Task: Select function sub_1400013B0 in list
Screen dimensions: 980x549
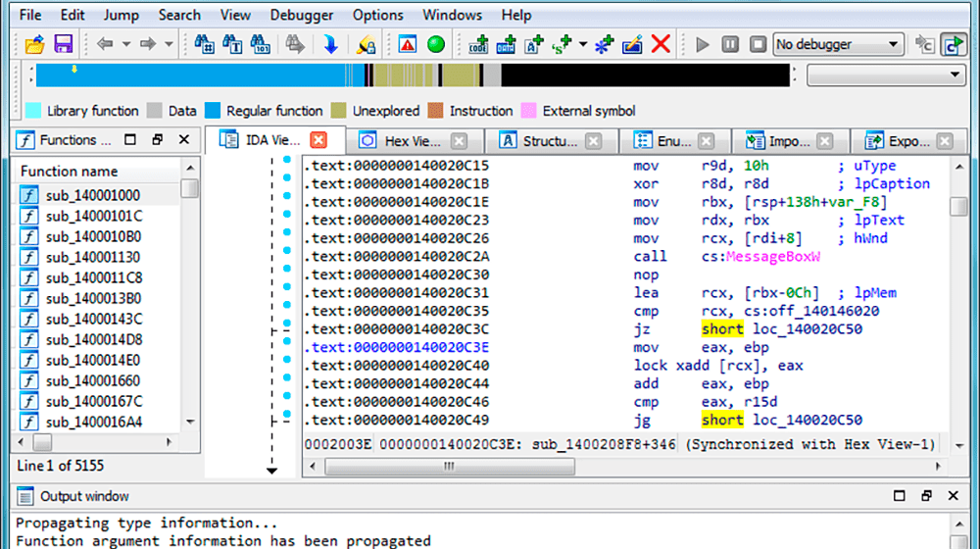Action: point(93,299)
